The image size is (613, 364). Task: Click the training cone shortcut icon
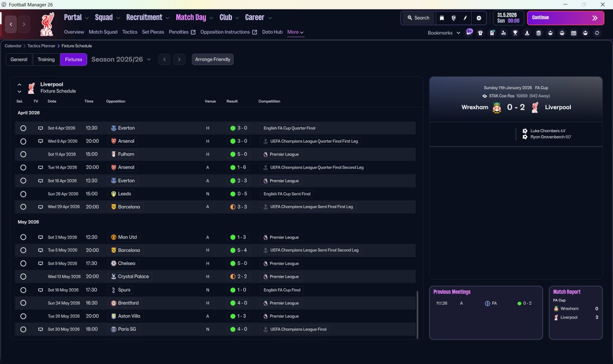[527, 33]
